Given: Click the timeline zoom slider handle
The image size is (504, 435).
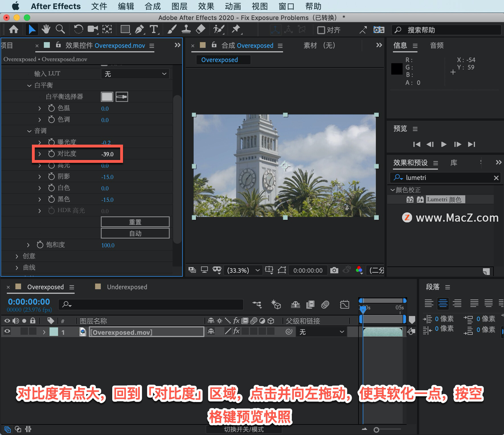Looking at the screenshot, I should tap(376, 430).
